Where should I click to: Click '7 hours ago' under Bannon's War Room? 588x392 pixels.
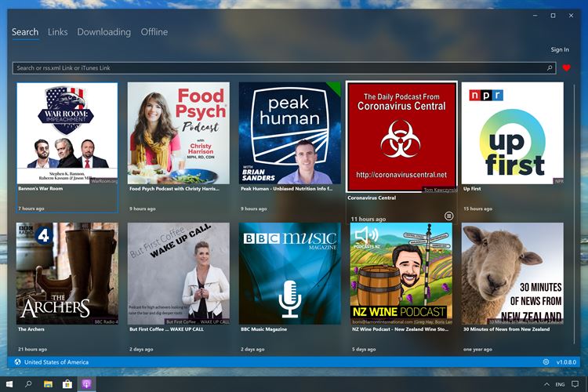click(31, 209)
